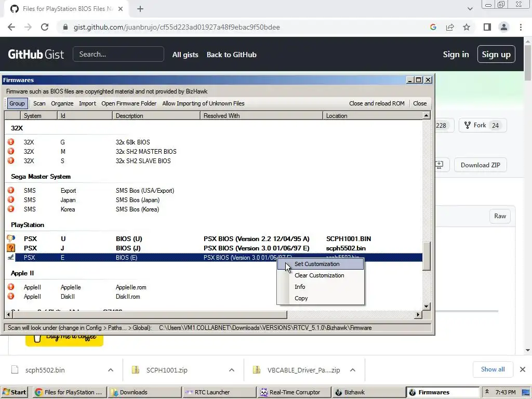The width and height of the screenshot is (532, 399).
Task: Click Back to GitHub link
Action: 232,55
